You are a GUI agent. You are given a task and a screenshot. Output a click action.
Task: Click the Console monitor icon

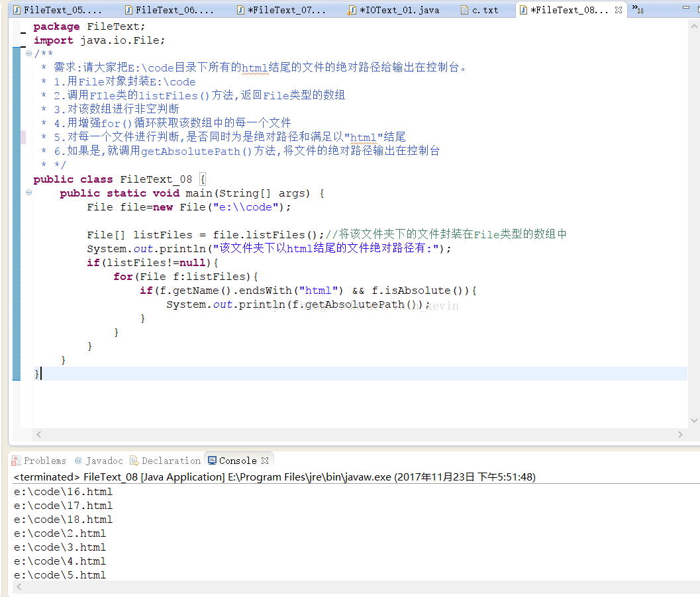coord(213,461)
